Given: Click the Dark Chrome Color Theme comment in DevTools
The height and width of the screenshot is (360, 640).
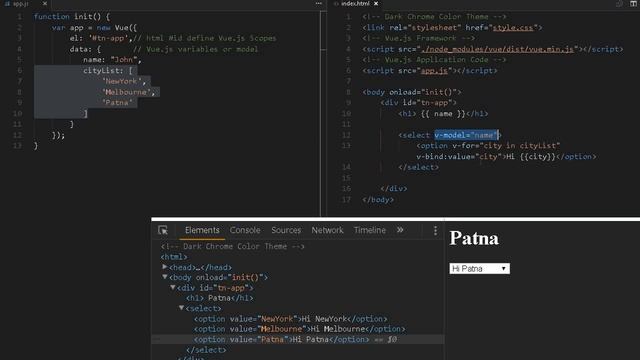Looking at the screenshot, I should pos(233,247).
